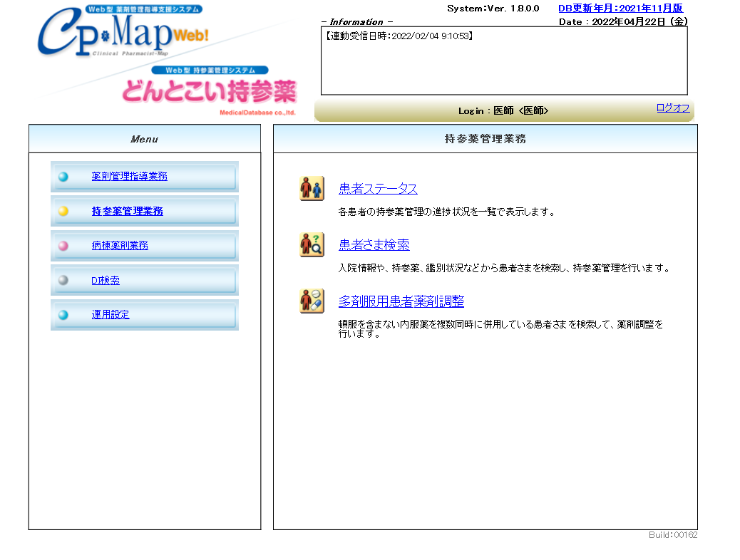Open DI検索 from the side menu

pos(106,280)
